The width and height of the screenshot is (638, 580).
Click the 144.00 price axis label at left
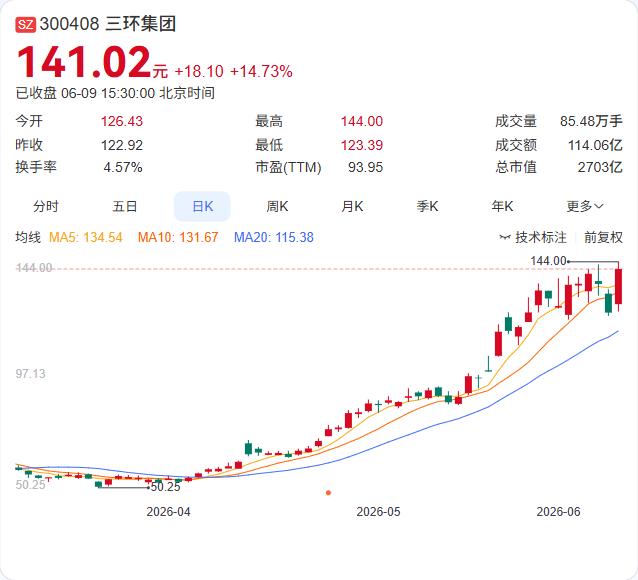(x=34, y=268)
